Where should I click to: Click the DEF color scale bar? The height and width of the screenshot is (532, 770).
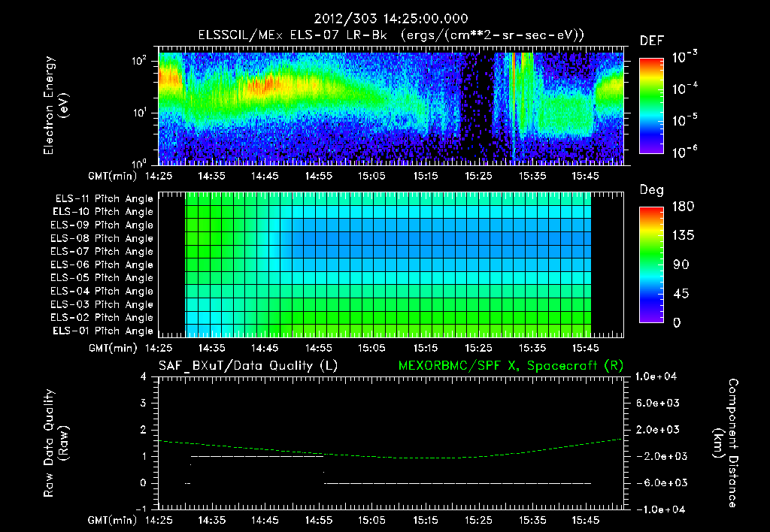651,105
